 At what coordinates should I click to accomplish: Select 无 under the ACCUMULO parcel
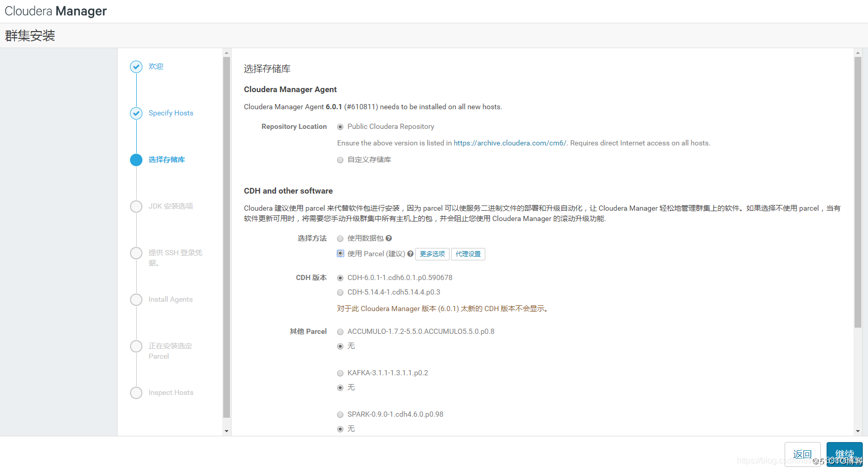(340, 346)
